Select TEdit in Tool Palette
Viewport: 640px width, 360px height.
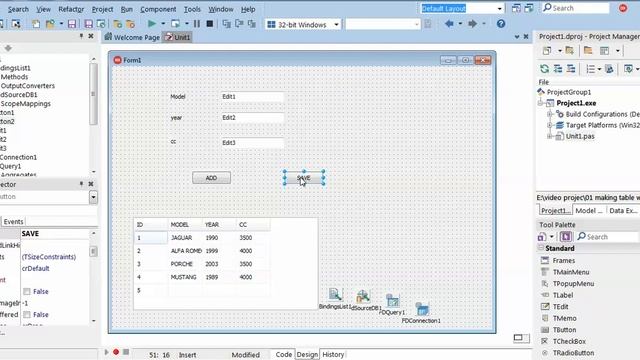pyautogui.click(x=560, y=307)
